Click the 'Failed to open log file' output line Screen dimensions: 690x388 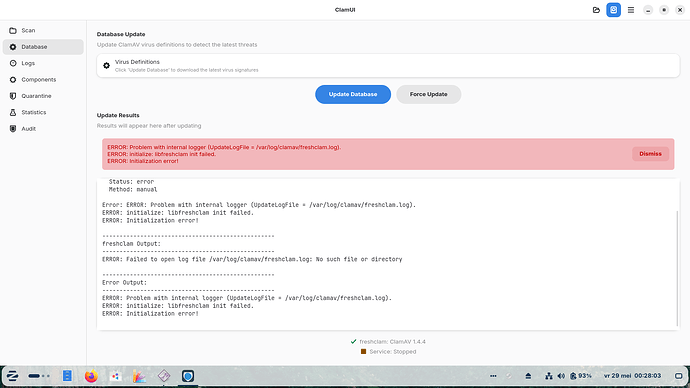tap(252, 259)
